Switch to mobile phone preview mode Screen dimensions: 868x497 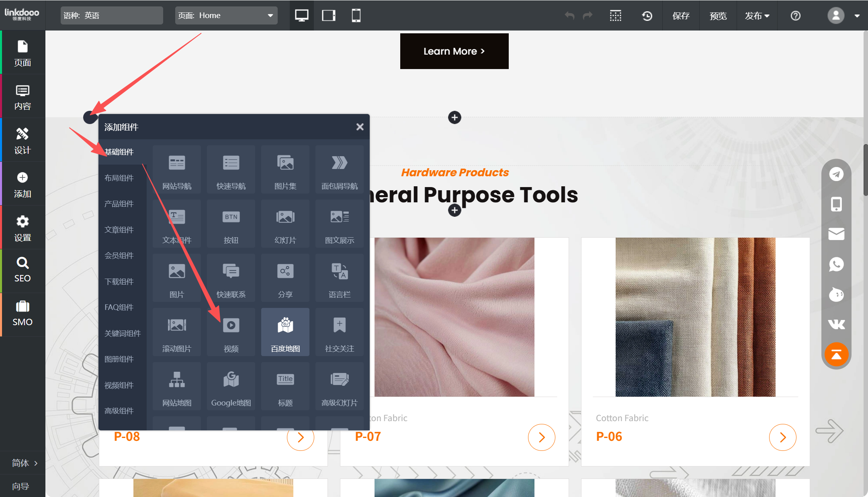pos(356,16)
